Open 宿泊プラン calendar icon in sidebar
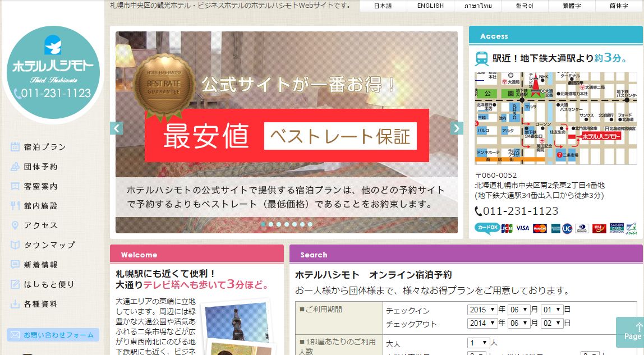This screenshot has height=355, width=644. pyautogui.click(x=15, y=147)
